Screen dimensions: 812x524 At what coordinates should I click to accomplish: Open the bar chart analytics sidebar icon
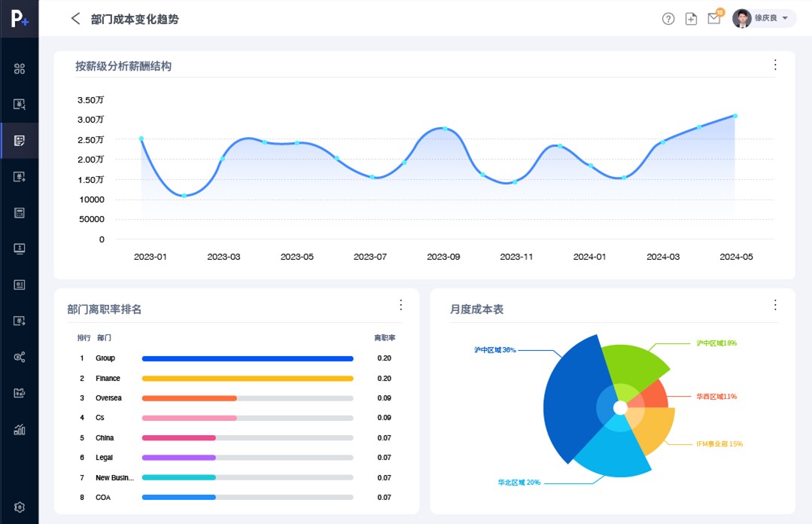point(20,430)
